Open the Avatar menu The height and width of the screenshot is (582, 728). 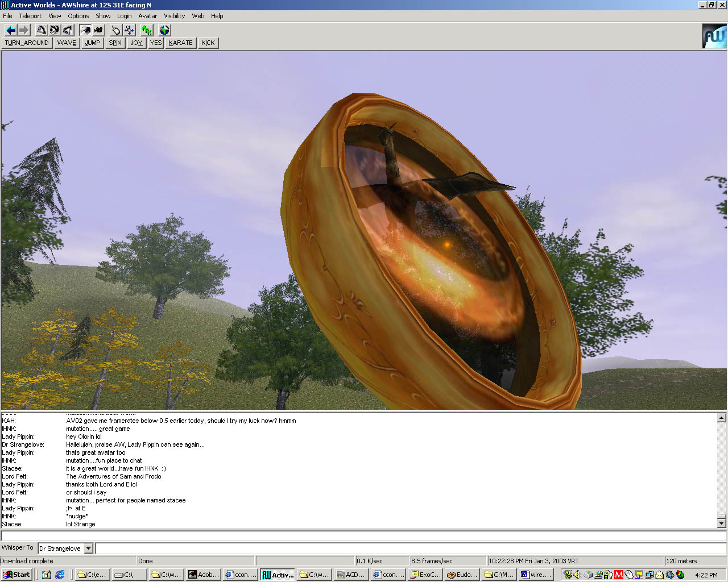click(x=147, y=16)
